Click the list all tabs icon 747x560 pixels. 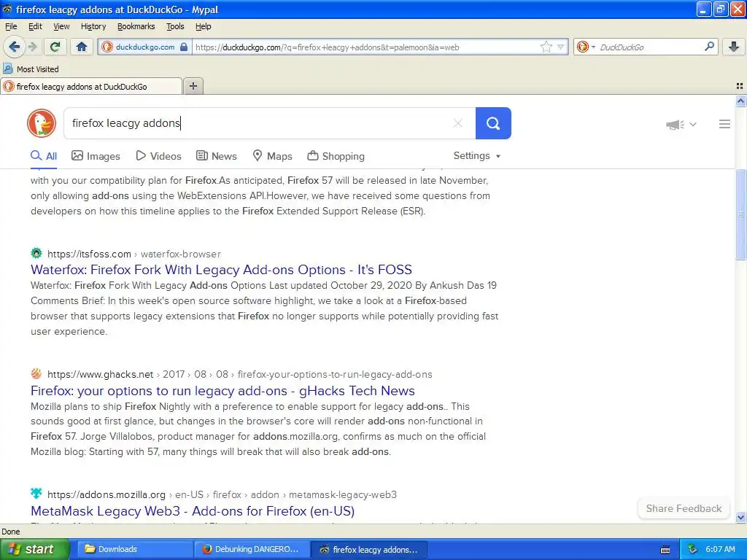pyautogui.click(x=740, y=86)
